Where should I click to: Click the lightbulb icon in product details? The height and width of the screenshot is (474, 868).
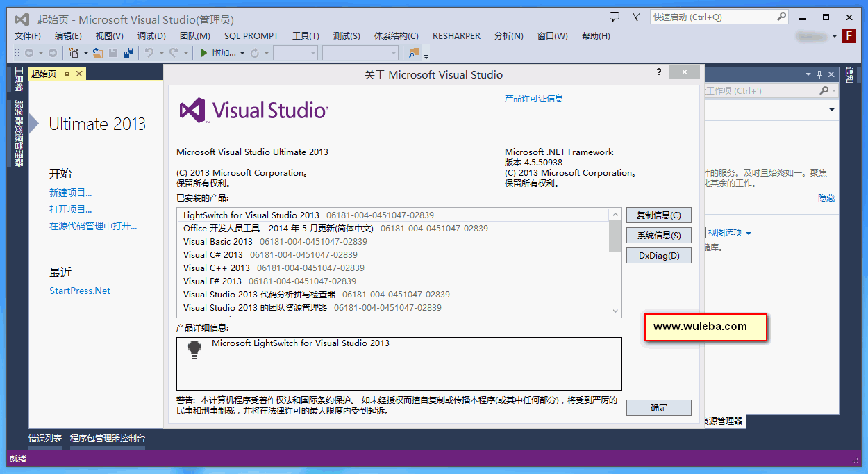(194, 350)
